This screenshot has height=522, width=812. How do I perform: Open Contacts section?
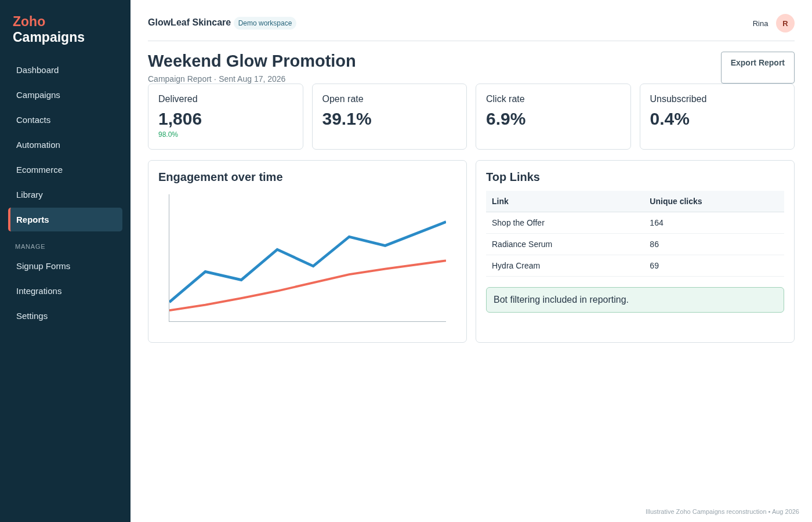(65, 120)
